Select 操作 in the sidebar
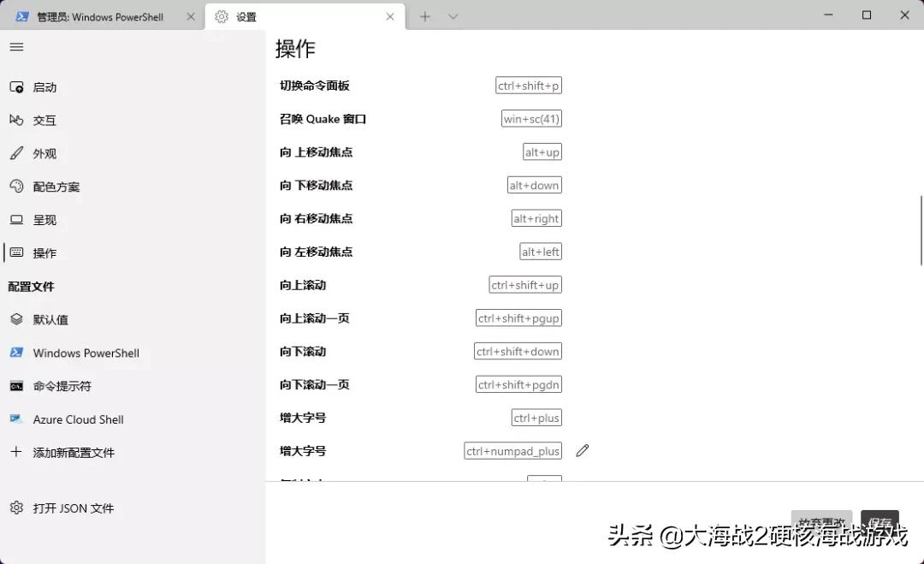924x564 pixels. click(133, 252)
